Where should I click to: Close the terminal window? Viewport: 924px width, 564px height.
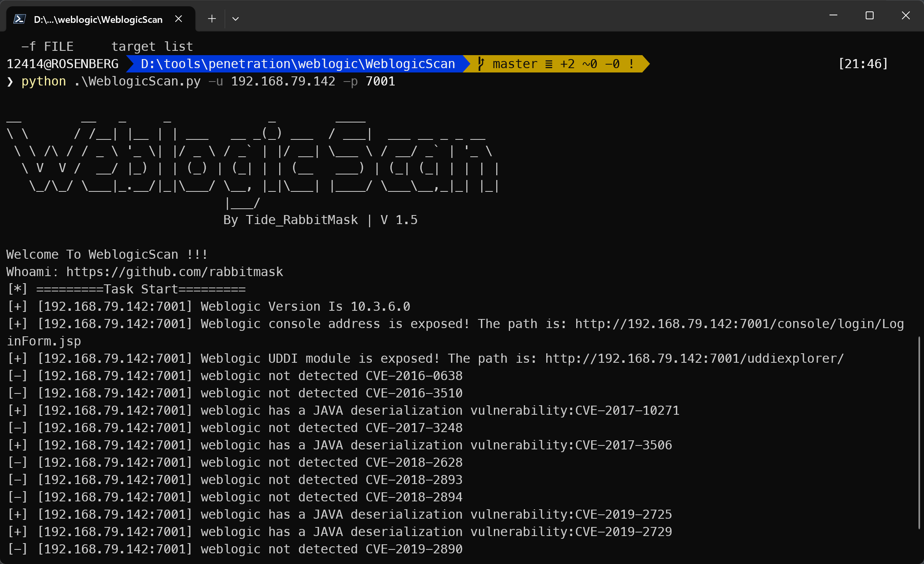[x=906, y=16]
